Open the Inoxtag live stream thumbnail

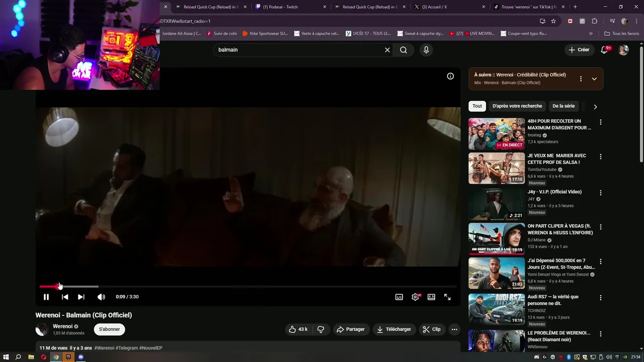[x=497, y=134]
